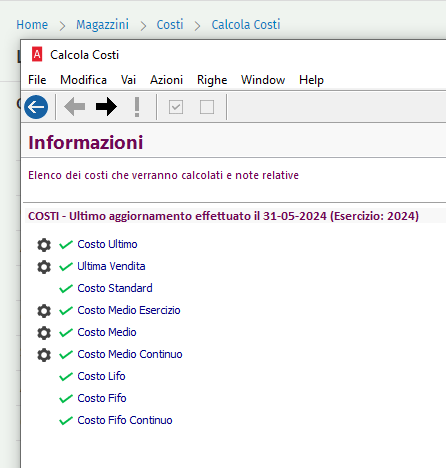Viewport: 446px width, 468px height.
Task: Toggle the green checkmark on the Costo Medio row (not Esercizio or Continuo)
Action: 66,333
